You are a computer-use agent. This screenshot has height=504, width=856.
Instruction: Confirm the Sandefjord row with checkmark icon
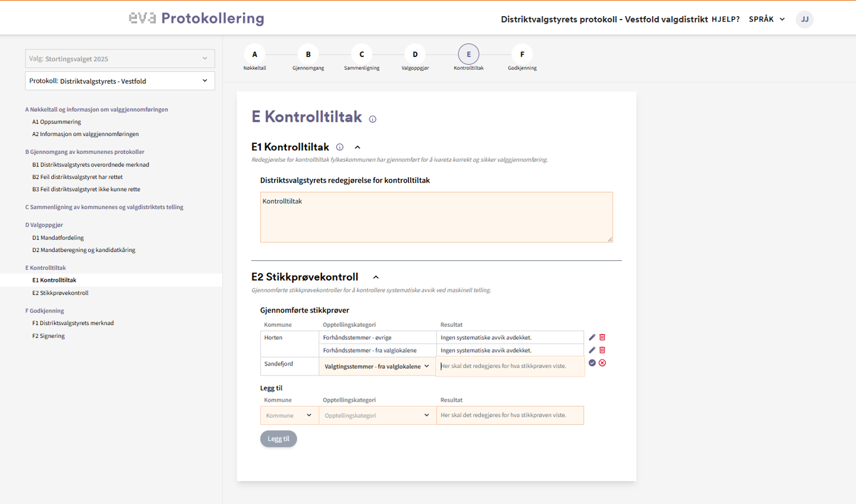pos(592,363)
